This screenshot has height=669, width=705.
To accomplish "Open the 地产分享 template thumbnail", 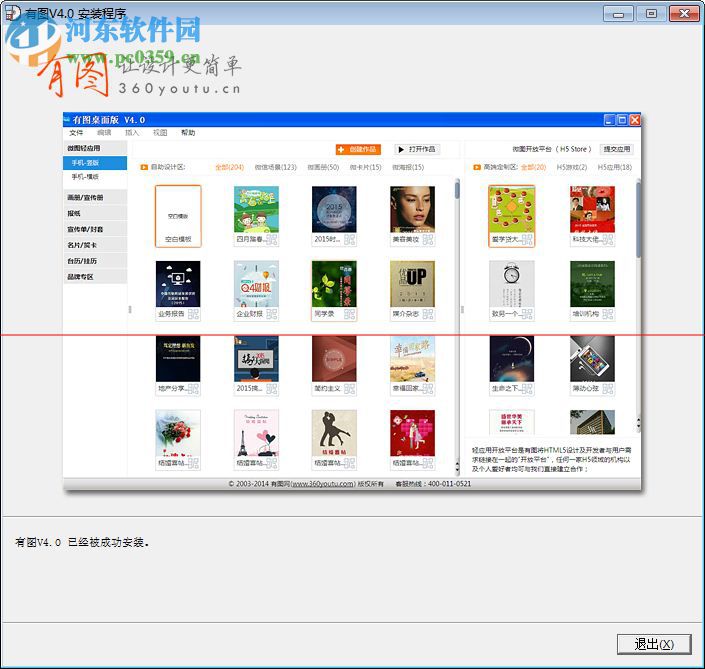I will 178,359.
